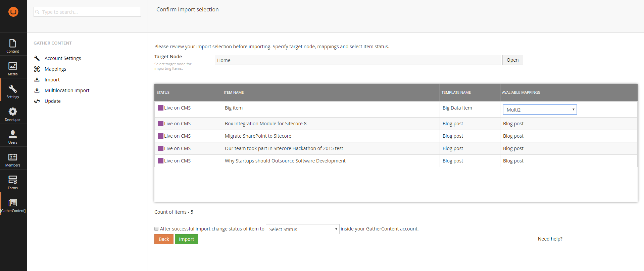The height and width of the screenshot is (271, 644).
Task: Click Blog post template in Why Startups row
Action: (453, 161)
